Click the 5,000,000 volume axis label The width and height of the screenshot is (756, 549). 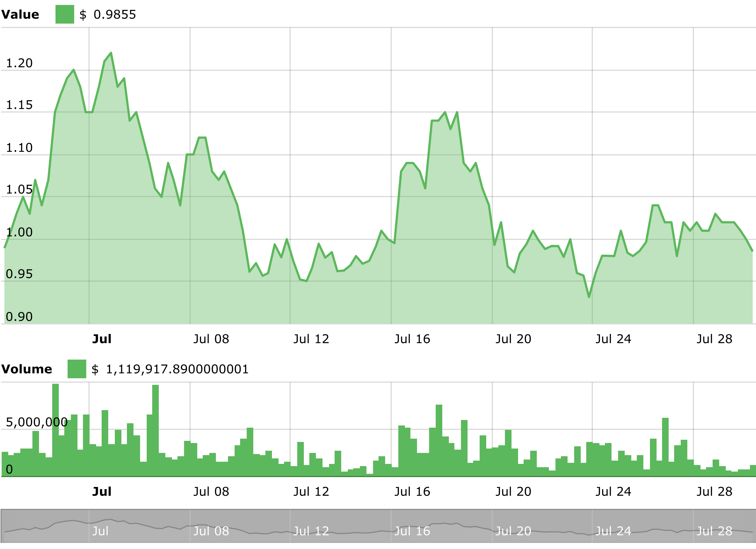(x=37, y=422)
